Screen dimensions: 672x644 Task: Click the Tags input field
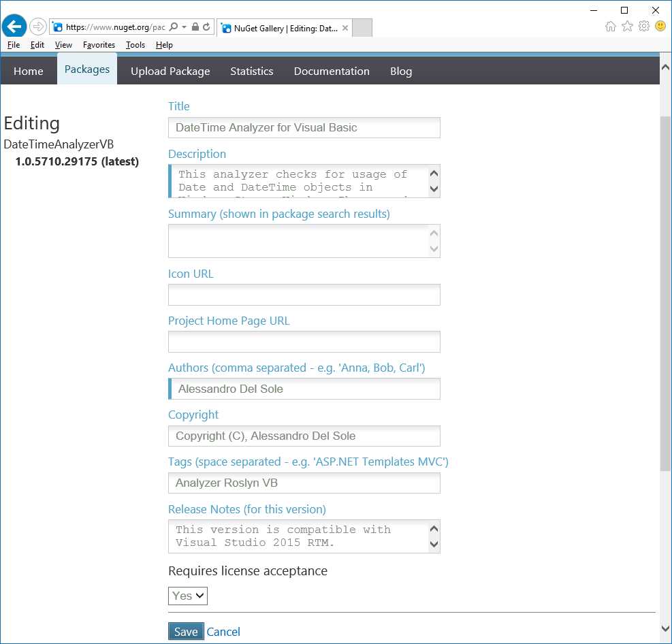[x=304, y=483]
